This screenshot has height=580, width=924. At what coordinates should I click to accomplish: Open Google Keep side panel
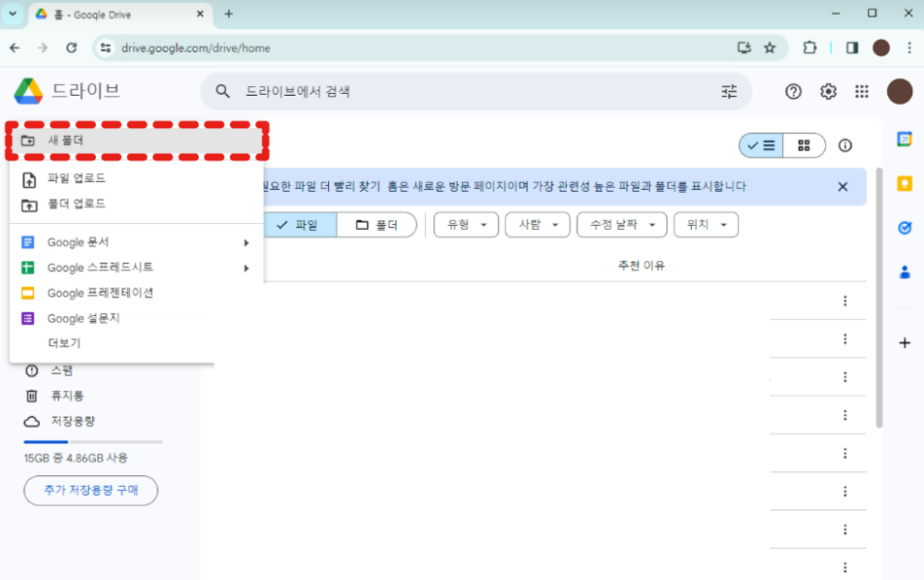coord(904,184)
